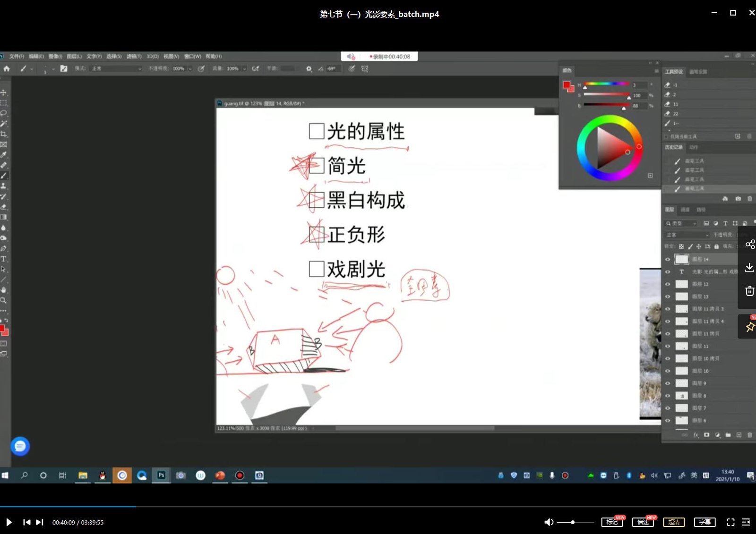Open the Delete layer trash icon
Image resolution: width=756 pixels, height=534 pixels.
(x=749, y=435)
